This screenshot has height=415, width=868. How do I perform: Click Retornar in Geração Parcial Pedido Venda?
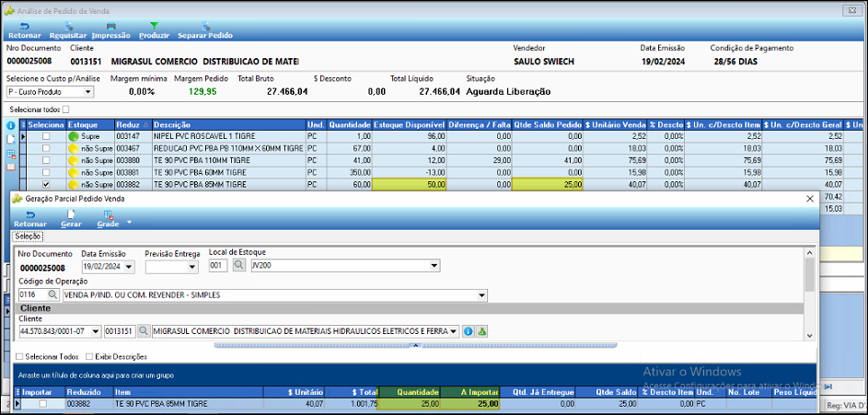point(29,219)
